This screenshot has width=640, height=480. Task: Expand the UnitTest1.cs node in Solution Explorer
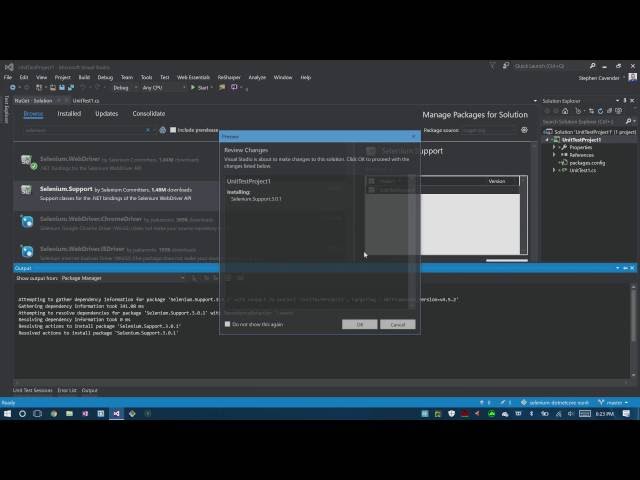(554, 170)
